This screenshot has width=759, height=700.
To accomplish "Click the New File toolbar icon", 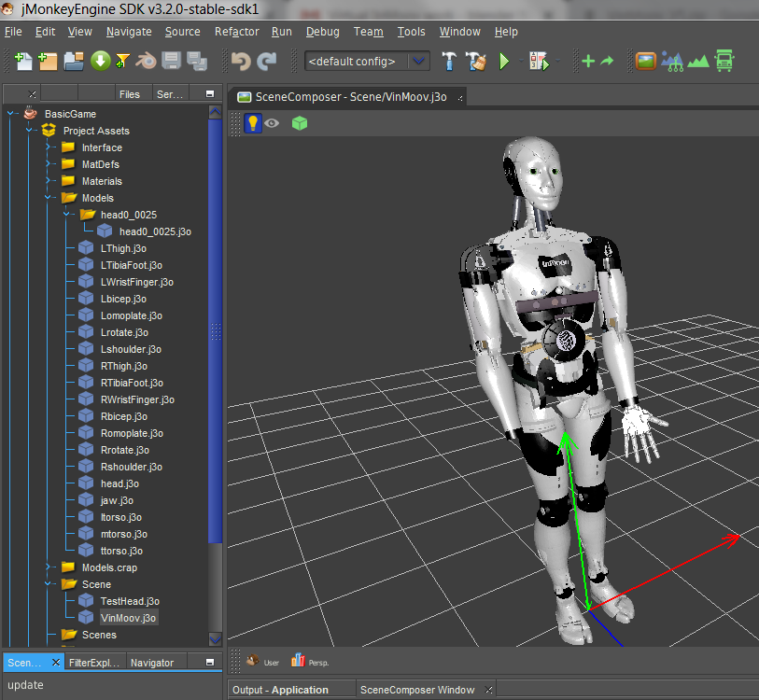I will (x=22, y=62).
